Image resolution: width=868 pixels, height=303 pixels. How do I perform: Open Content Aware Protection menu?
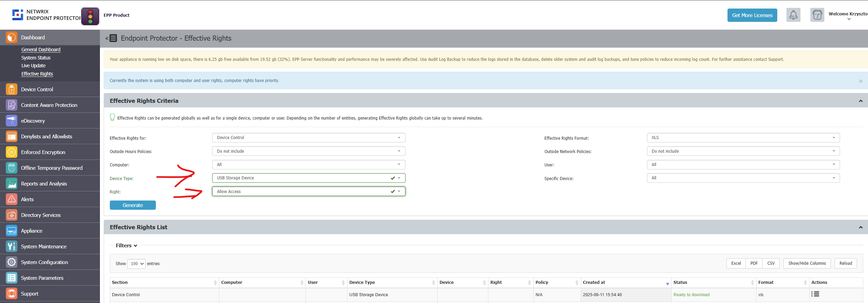pos(49,105)
